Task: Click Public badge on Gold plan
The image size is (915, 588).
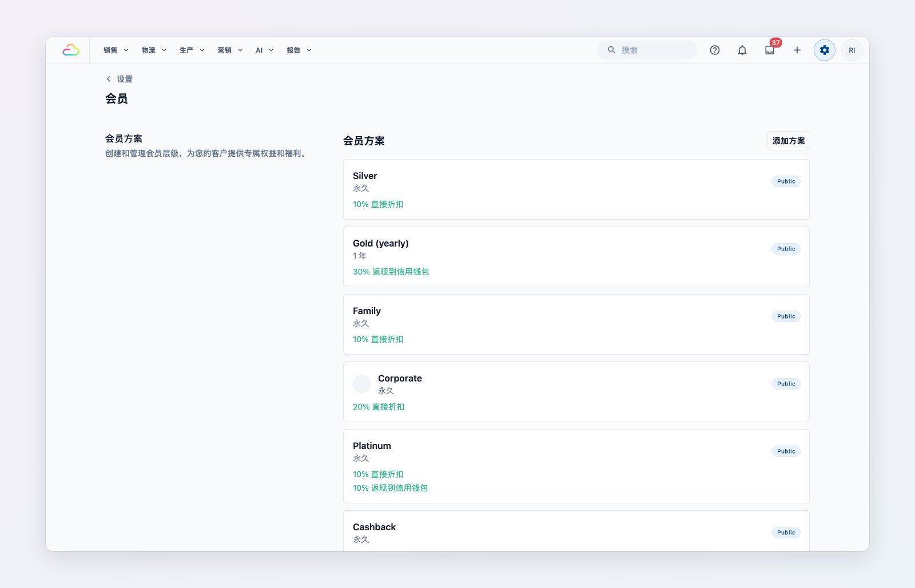Action: [786, 249]
